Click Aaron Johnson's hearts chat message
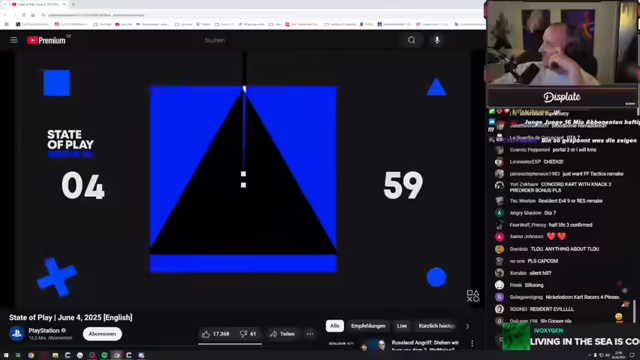Viewport: 640px width, 360px height. [531, 236]
